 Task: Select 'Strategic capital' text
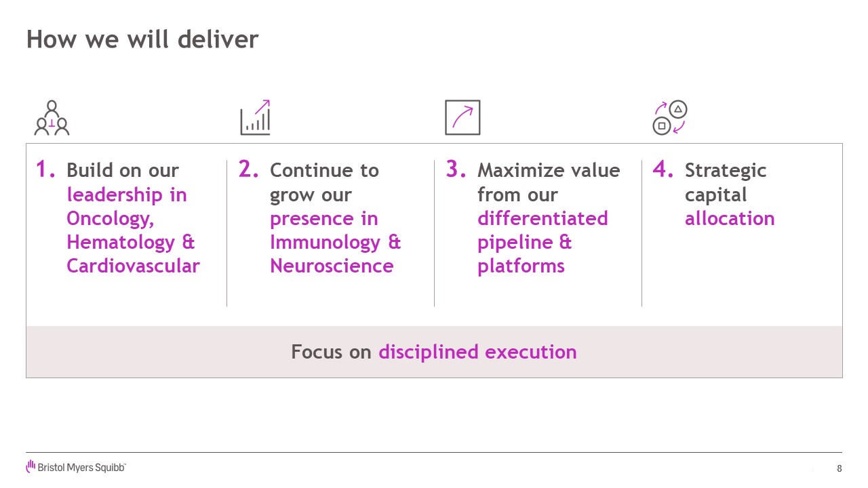(x=726, y=182)
